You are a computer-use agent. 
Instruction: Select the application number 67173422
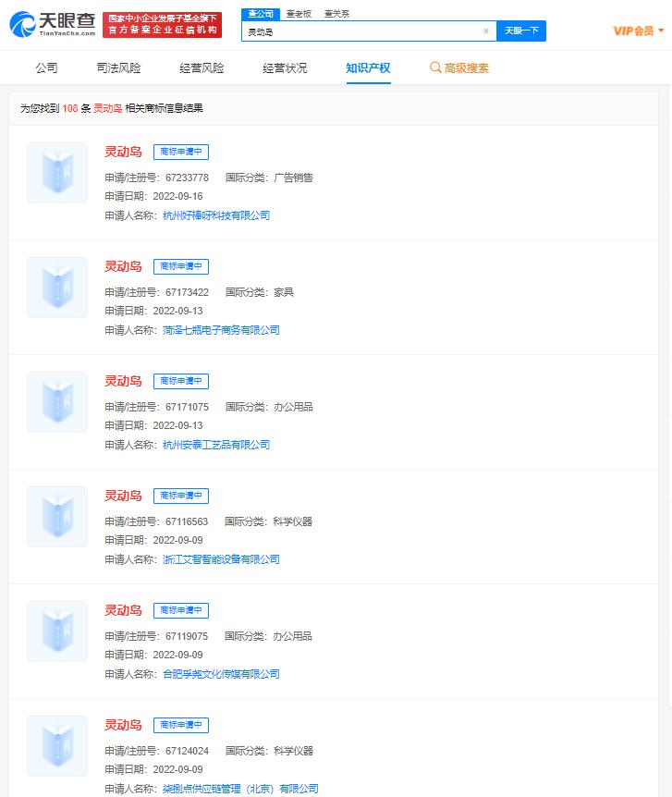pos(187,292)
